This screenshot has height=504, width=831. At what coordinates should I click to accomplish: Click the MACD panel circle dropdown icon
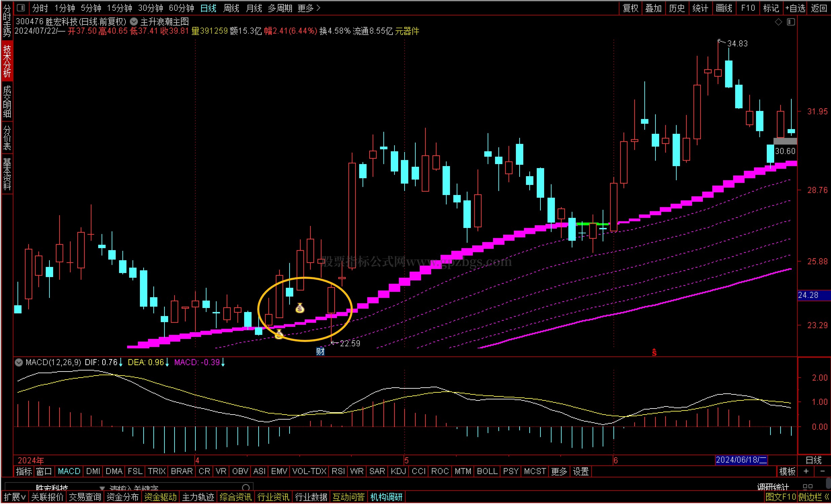tap(19, 362)
